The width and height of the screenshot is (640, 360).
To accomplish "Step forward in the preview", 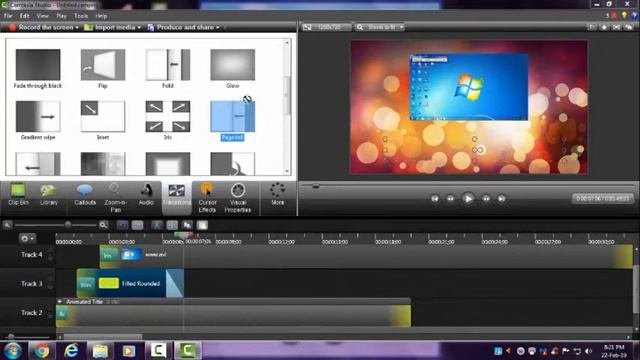I will tap(486, 199).
